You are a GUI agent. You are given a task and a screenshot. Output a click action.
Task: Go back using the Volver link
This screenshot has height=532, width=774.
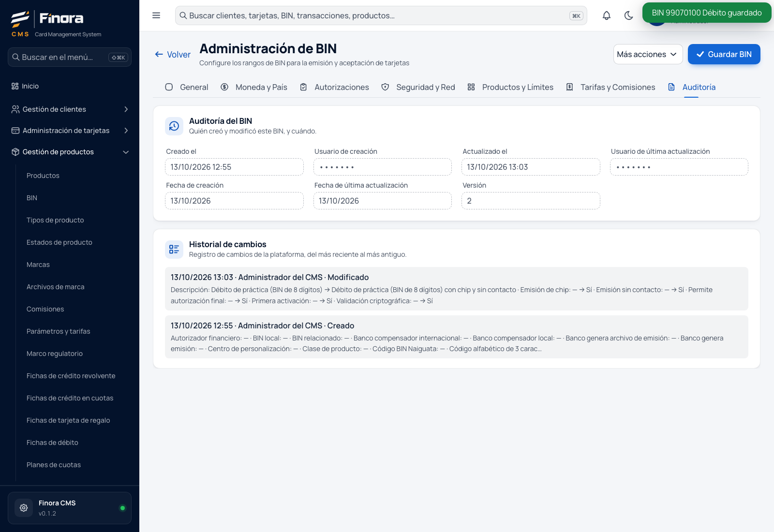pos(173,55)
